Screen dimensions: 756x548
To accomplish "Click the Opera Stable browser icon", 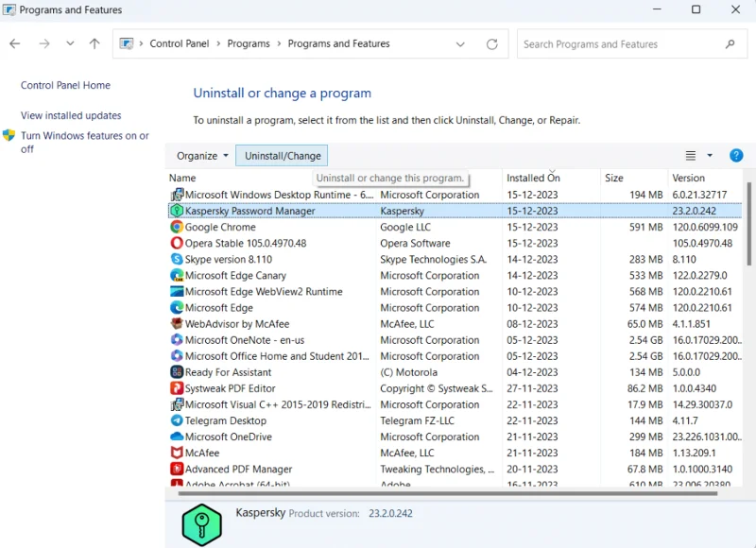I will coord(178,244).
